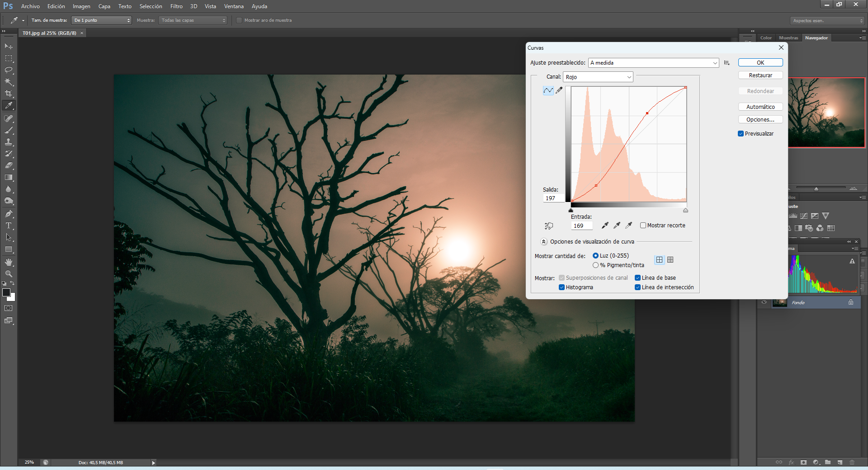
Task: Select the Lasso tool
Action: point(9,70)
